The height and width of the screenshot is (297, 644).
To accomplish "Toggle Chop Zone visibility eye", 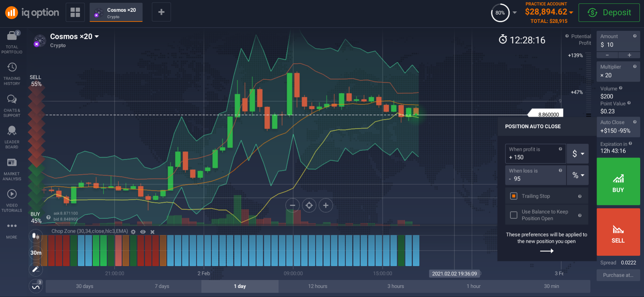I will click(143, 232).
